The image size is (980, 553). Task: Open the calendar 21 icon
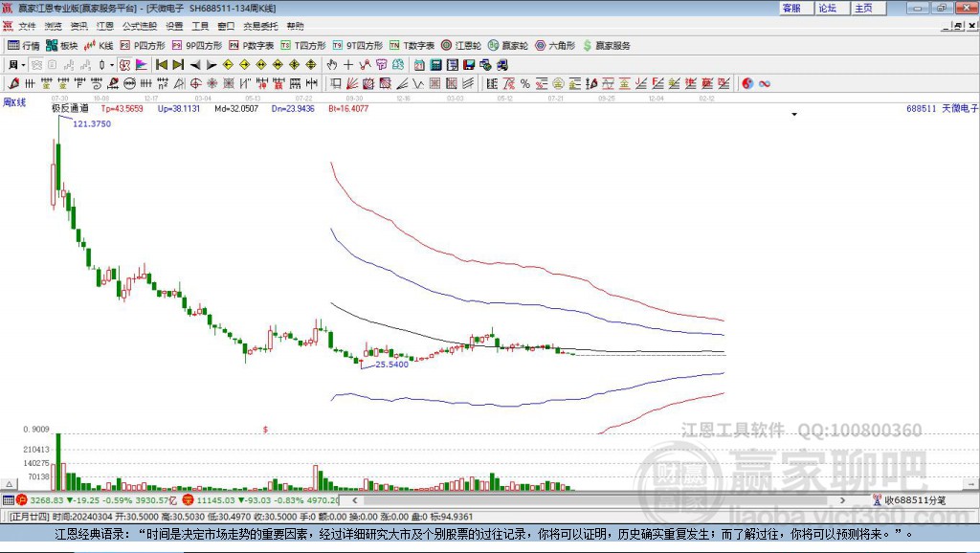tap(419, 64)
